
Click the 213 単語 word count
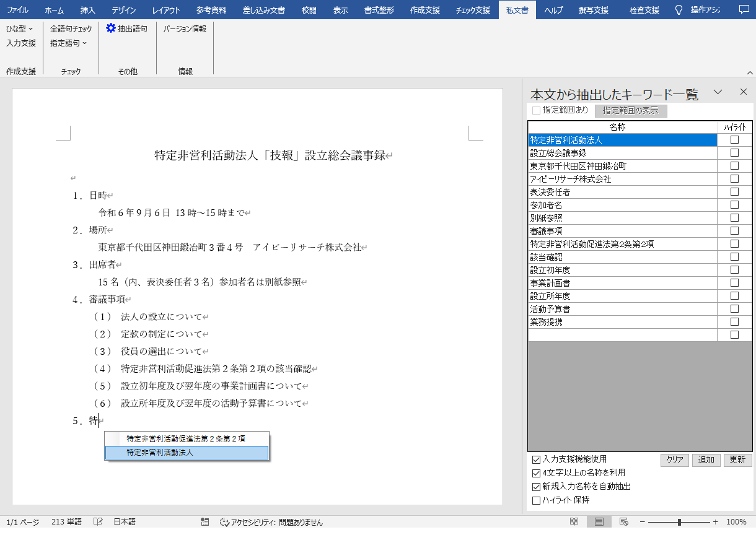66,522
